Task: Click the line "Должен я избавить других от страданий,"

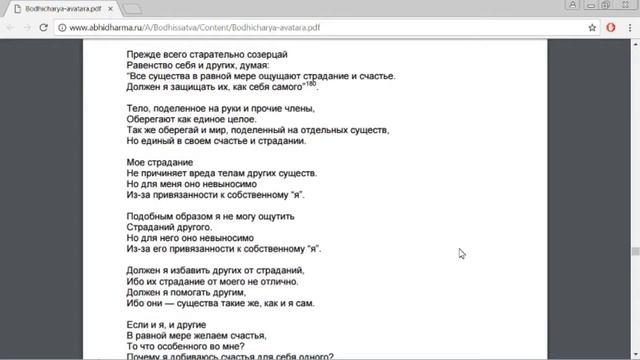Action: pyautogui.click(x=216, y=270)
